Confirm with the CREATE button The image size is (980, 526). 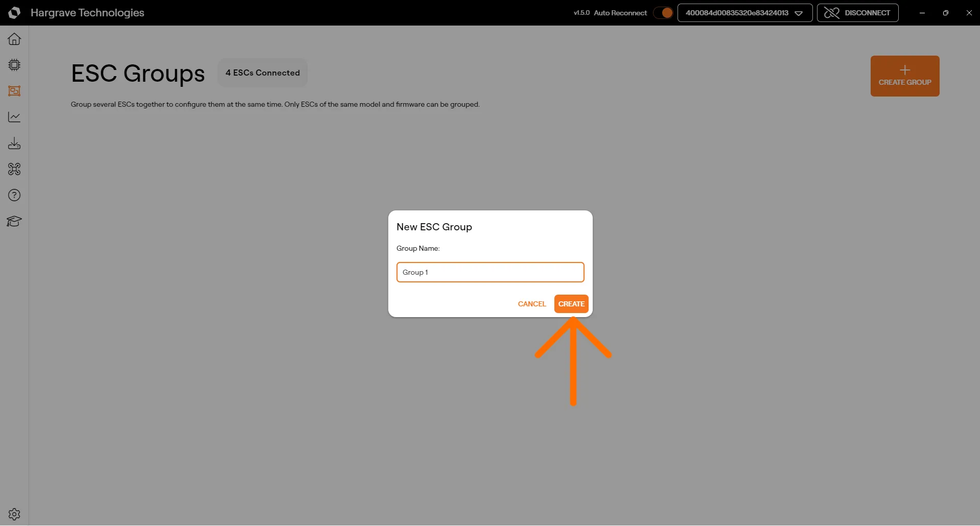click(x=571, y=304)
